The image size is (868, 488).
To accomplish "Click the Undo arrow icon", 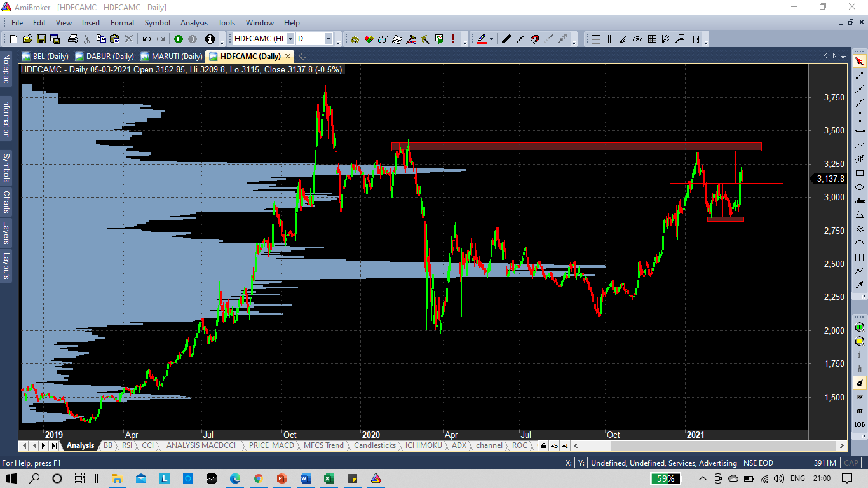I will point(146,39).
